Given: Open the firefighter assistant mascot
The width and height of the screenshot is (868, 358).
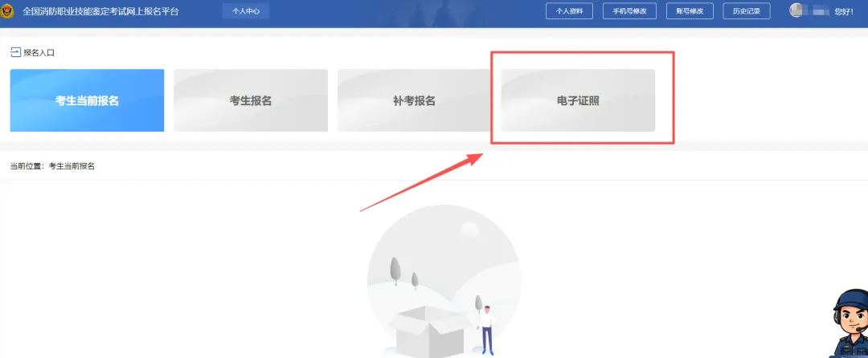Looking at the screenshot, I should click(850, 323).
